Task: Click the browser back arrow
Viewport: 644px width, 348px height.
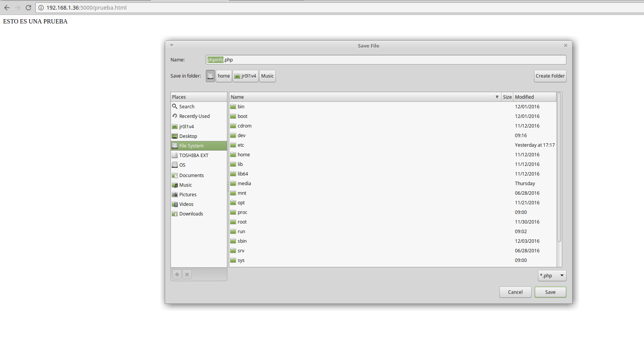Action: click(x=7, y=8)
